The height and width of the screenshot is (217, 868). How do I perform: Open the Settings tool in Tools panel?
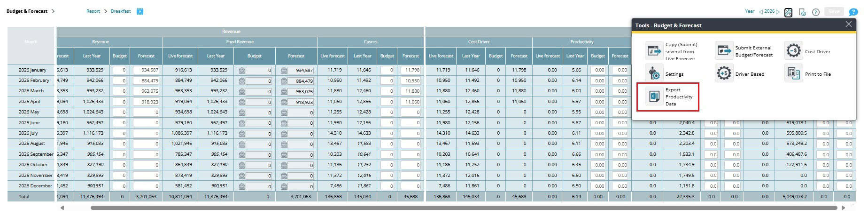point(665,74)
